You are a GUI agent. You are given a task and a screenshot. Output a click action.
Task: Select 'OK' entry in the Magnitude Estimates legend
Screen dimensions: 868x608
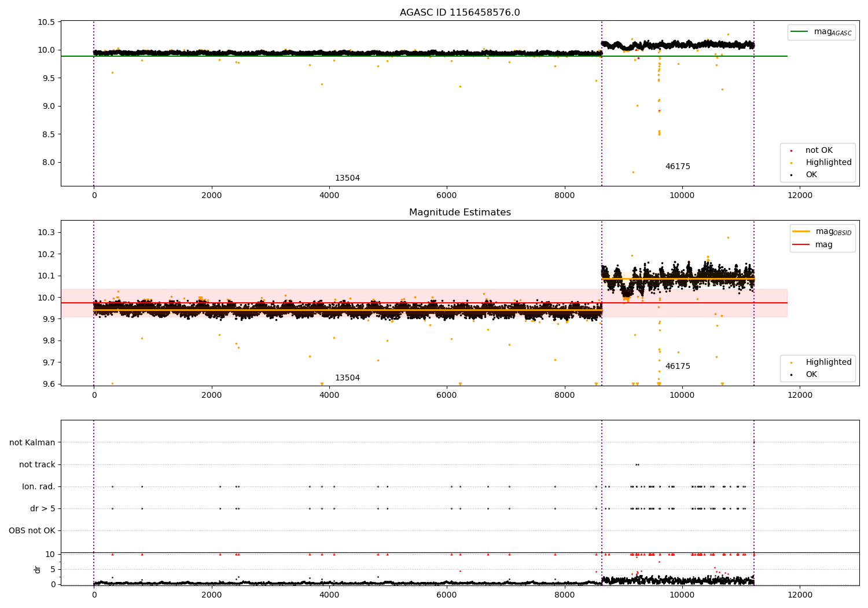(811, 375)
